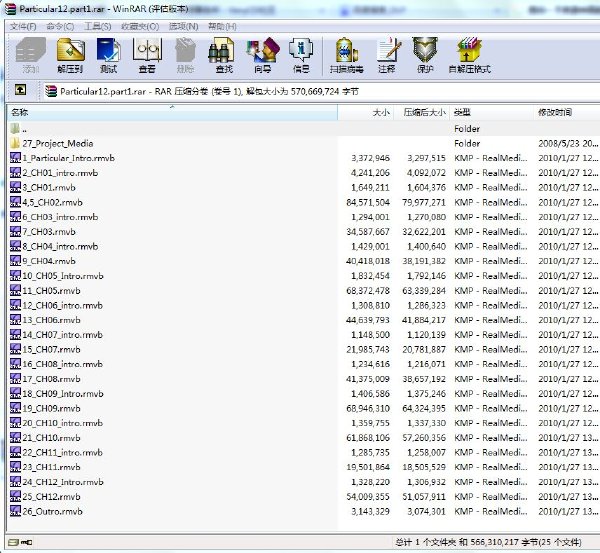Open the Tools (工具) menu
This screenshot has height=553, width=600.
click(98, 26)
